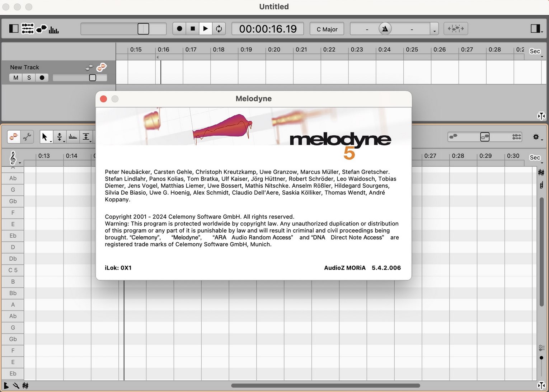This screenshot has width=549, height=392.
Task: Toggle the Autostretch button
Action: (456, 28)
